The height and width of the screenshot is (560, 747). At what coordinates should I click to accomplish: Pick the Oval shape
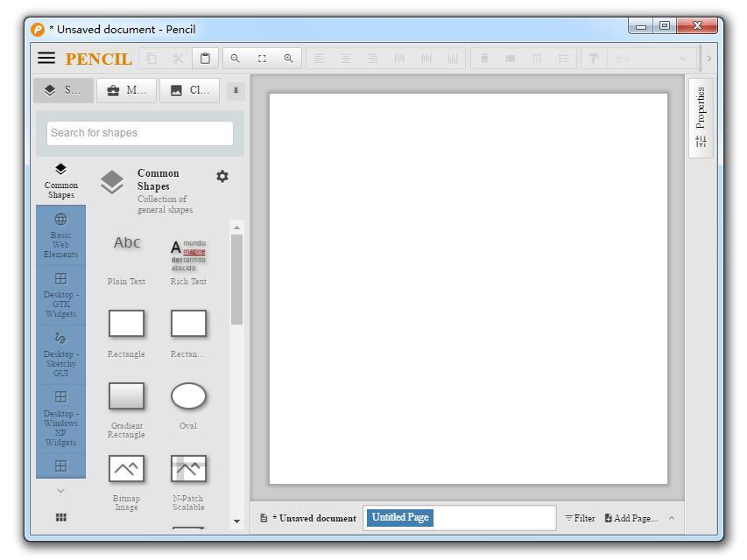click(188, 405)
